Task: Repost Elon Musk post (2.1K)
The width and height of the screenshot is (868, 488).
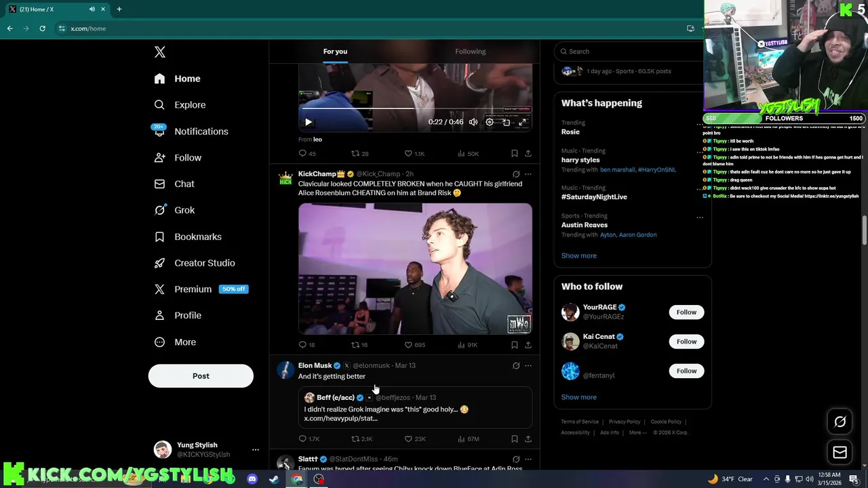Action: [x=362, y=439]
